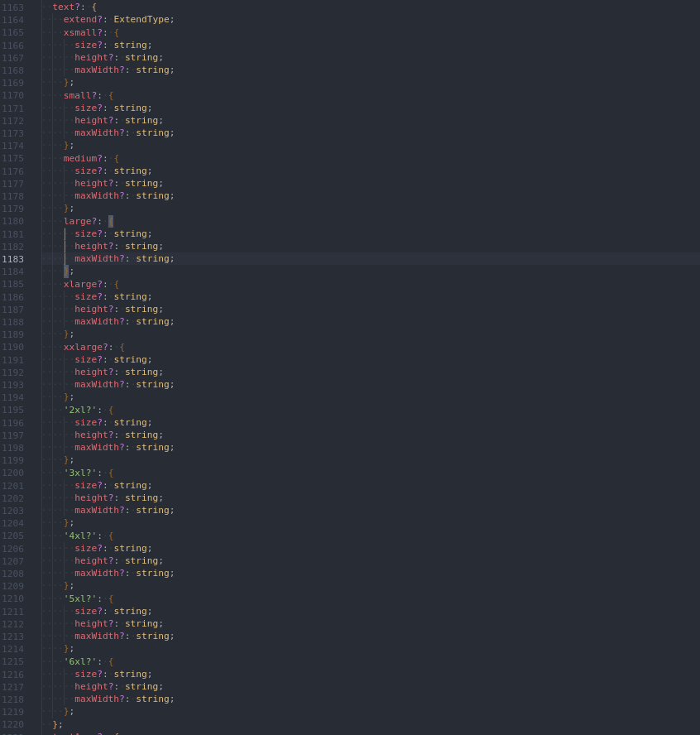Click line number 1220 in the gutter
This screenshot has height=735, width=700.
(x=12, y=725)
